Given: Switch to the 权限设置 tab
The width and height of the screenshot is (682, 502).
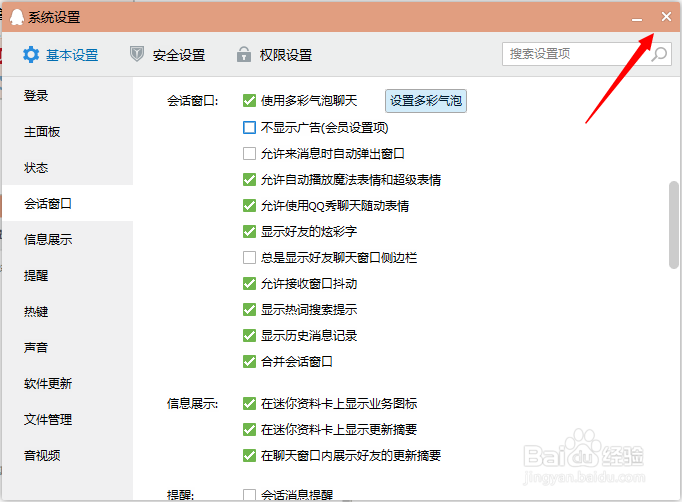Looking at the screenshot, I should [x=274, y=55].
